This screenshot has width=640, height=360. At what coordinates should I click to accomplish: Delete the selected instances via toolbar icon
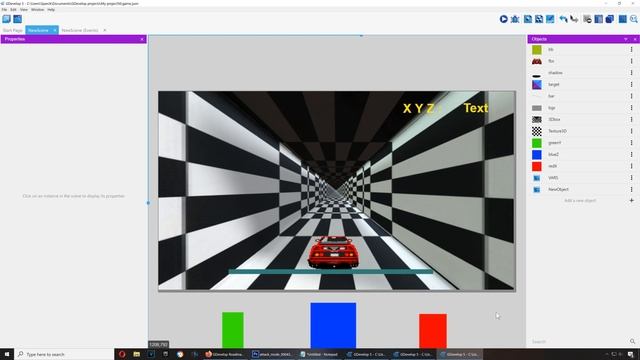[x=587, y=19]
